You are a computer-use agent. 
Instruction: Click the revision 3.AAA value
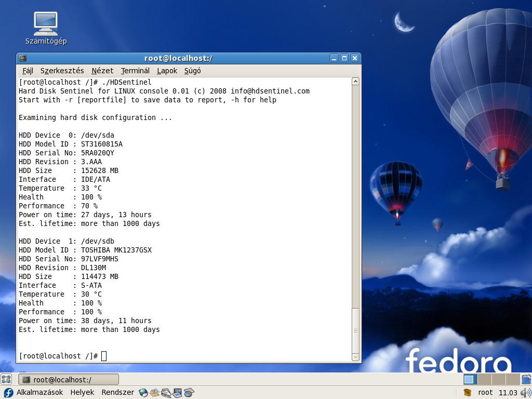point(91,162)
